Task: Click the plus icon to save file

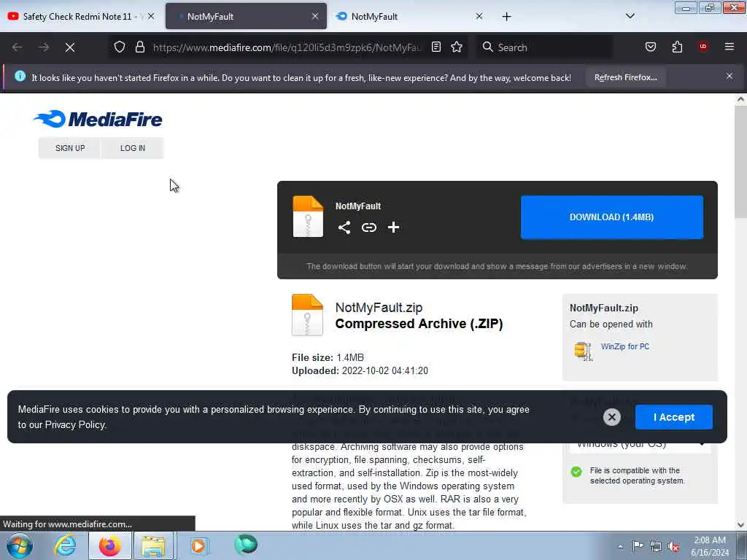Action: pos(393,227)
